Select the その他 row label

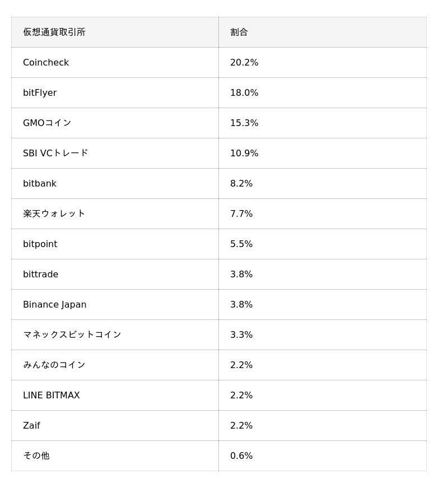[x=36, y=456]
